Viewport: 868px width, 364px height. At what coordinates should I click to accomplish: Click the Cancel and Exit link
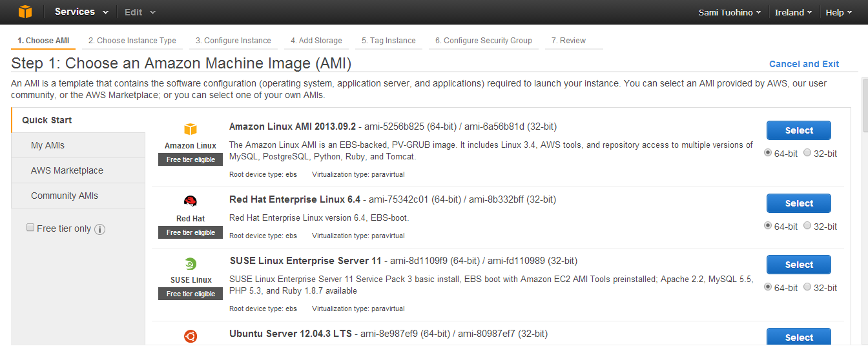click(804, 64)
